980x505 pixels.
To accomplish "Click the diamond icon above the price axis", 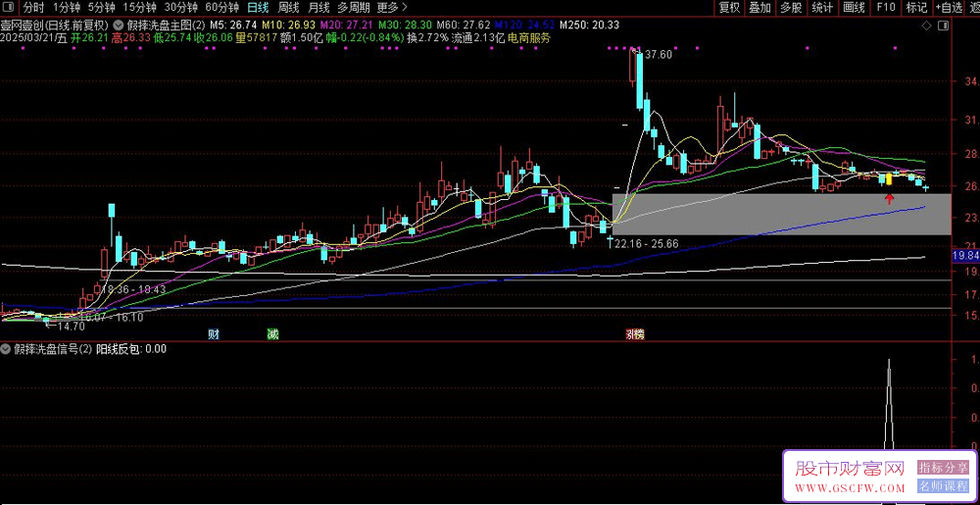I will pyautogui.click(x=926, y=25).
